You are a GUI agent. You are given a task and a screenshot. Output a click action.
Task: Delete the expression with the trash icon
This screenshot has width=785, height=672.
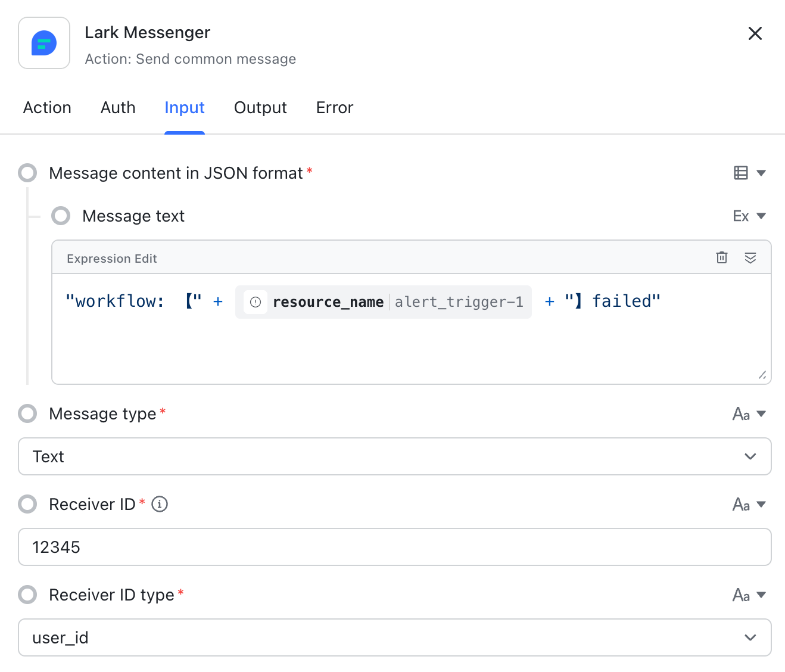click(x=721, y=257)
